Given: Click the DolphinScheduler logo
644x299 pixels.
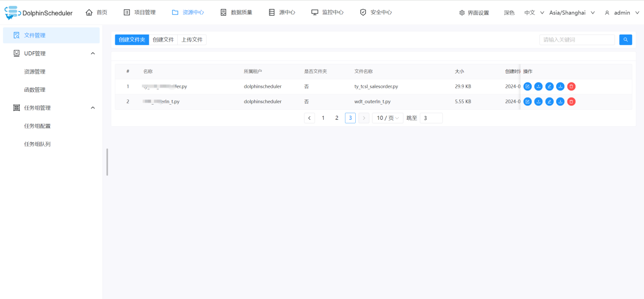Looking at the screenshot, I should tap(39, 13).
